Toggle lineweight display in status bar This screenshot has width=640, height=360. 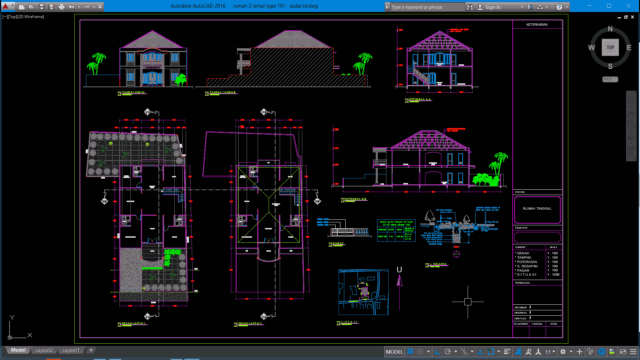(507, 352)
